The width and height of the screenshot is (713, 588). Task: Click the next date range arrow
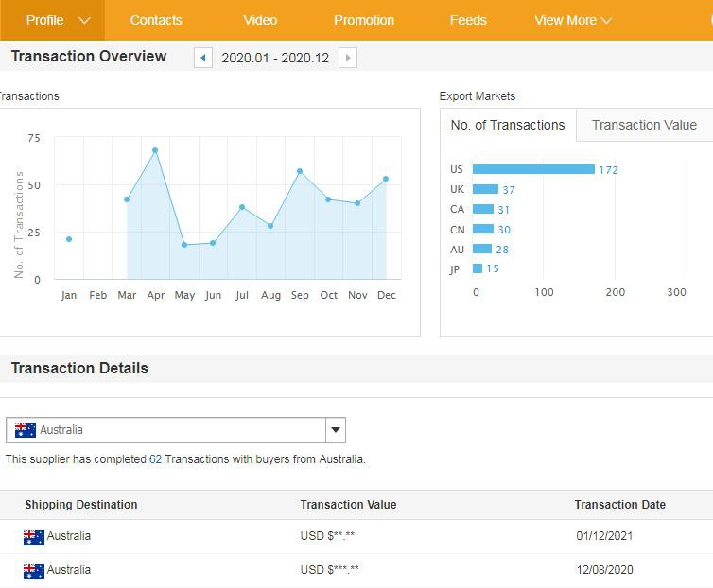348,58
